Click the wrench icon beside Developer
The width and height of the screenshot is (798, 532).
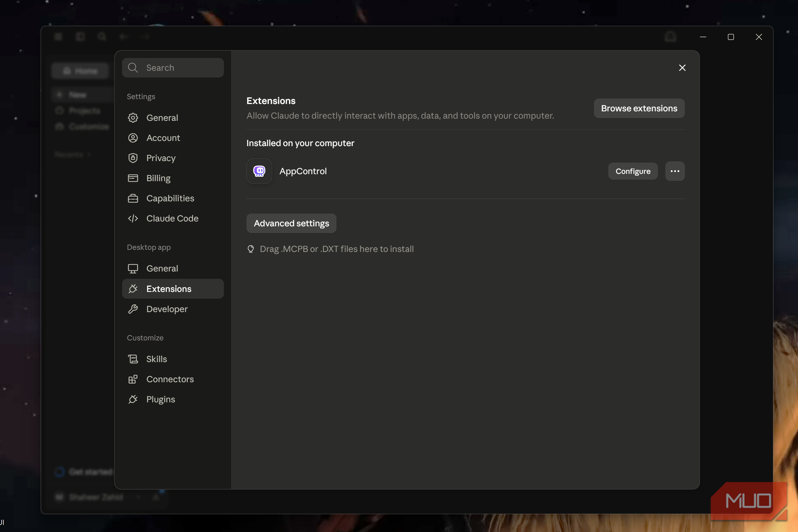tap(133, 309)
